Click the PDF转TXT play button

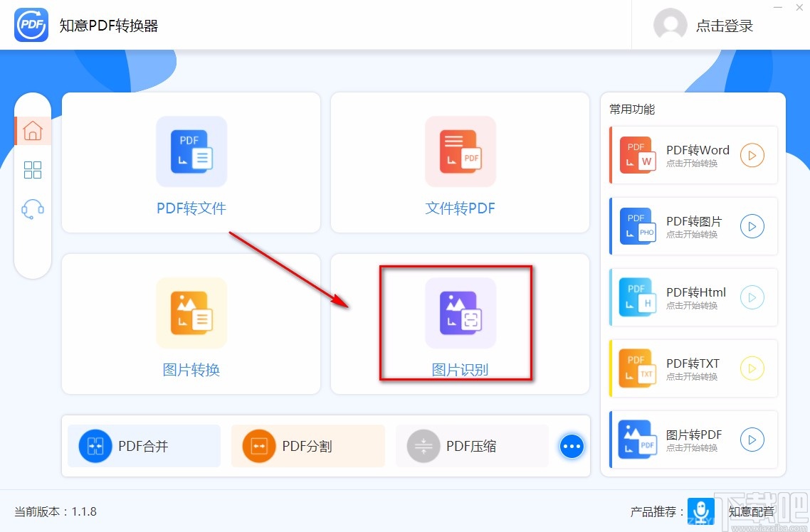pos(752,368)
